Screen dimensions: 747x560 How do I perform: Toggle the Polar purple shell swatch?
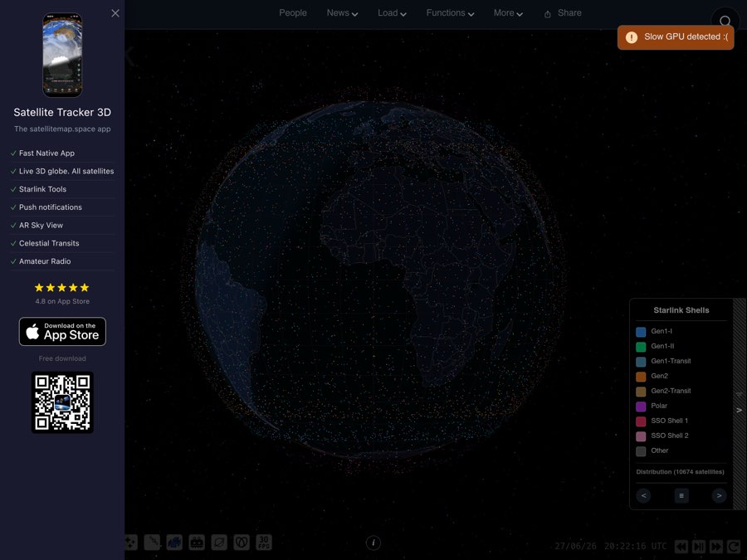tap(641, 407)
